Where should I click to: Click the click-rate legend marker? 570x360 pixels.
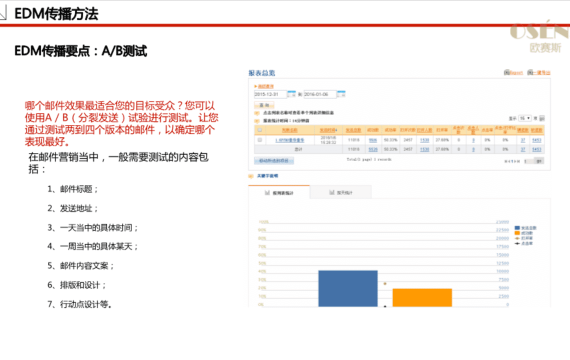(x=517, y=243)
